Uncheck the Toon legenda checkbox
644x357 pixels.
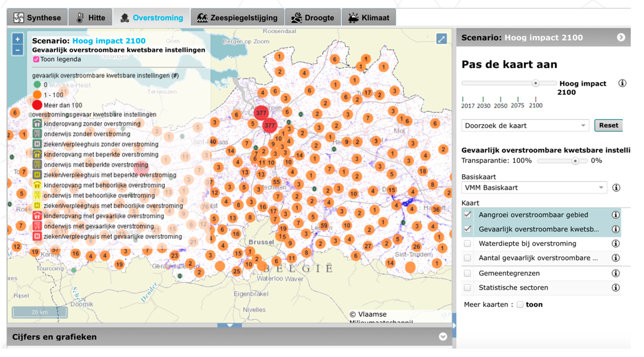[x=36, y=59]
